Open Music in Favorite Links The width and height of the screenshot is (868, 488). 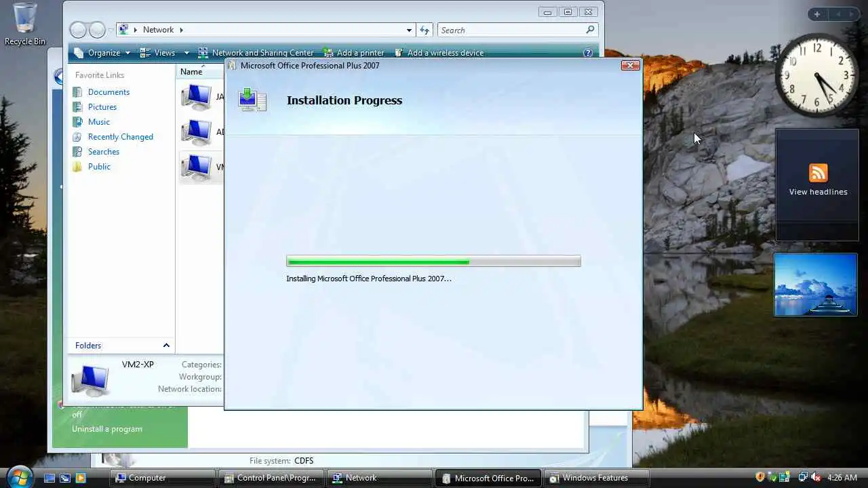(x=99, y=122)
